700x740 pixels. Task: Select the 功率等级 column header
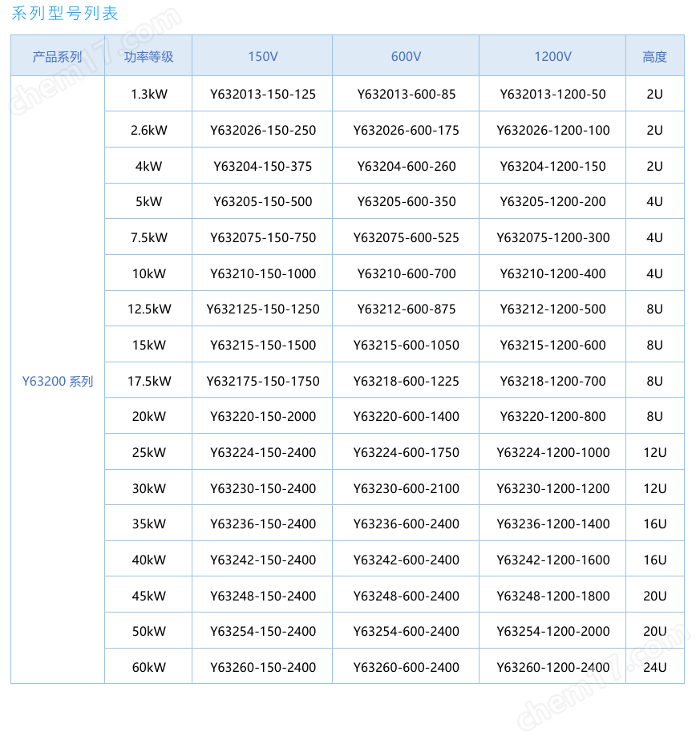tap(148, 57)
